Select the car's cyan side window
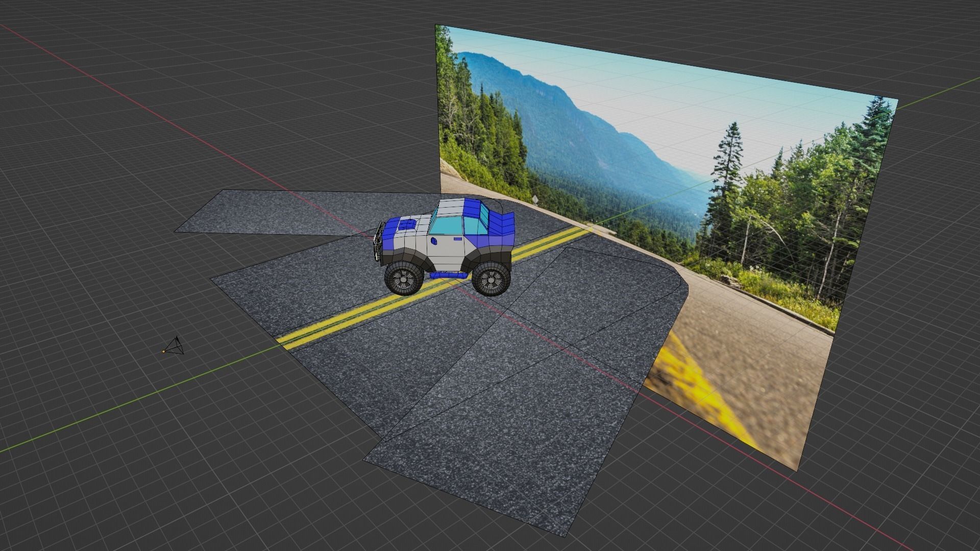 click(x=447, y=225)
